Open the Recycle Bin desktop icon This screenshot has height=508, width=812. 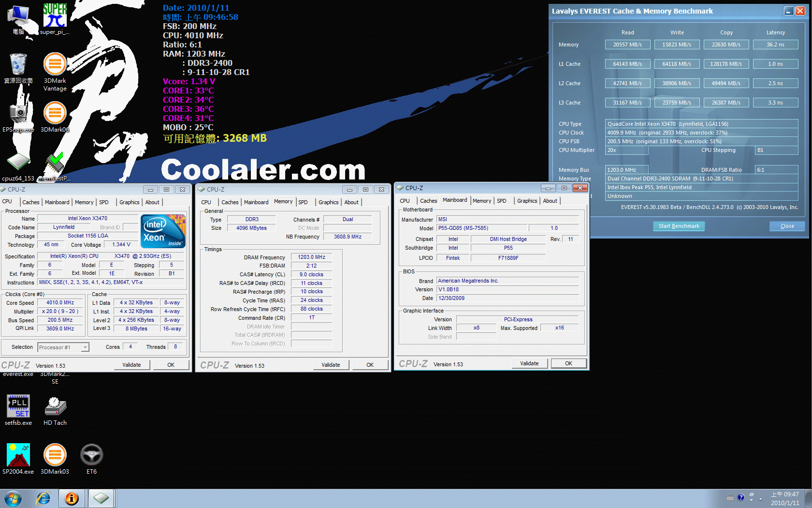click(x=18, y=68)
